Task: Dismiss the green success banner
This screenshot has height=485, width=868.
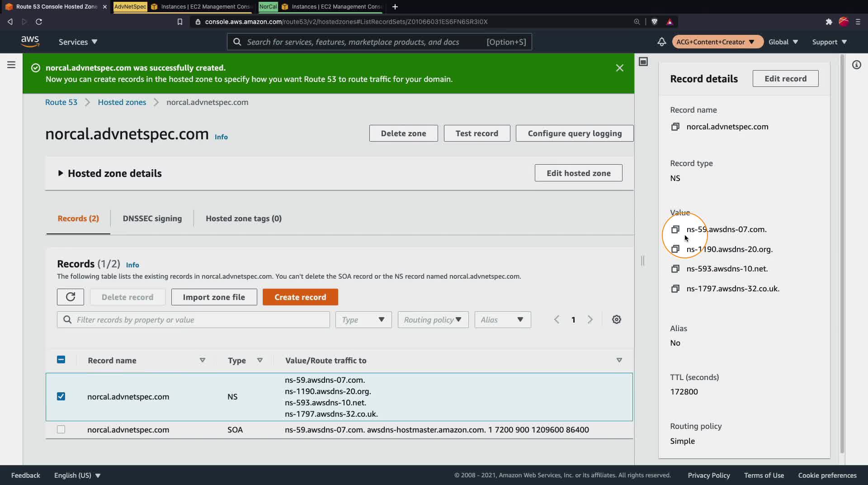Action: point(619,68)
